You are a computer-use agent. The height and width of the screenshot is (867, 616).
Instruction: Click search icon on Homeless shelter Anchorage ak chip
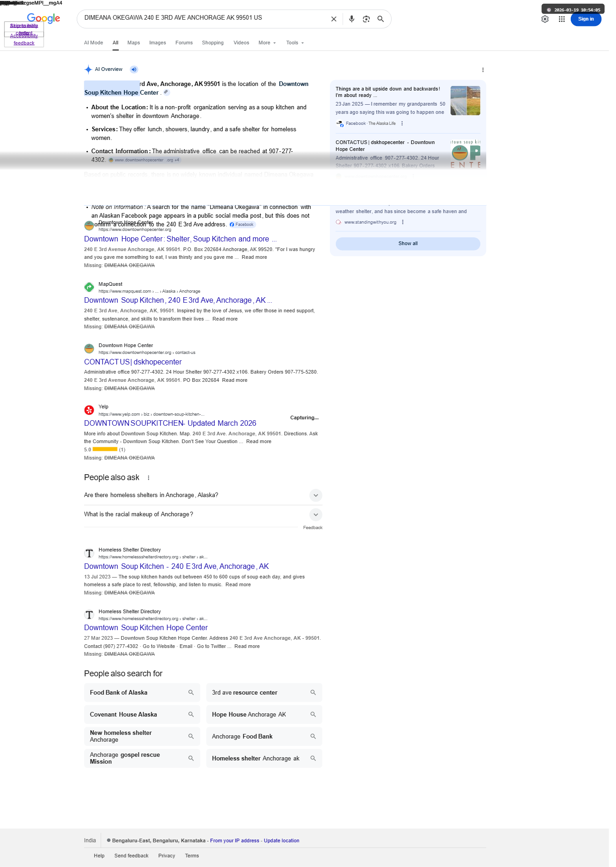point(313,759)
